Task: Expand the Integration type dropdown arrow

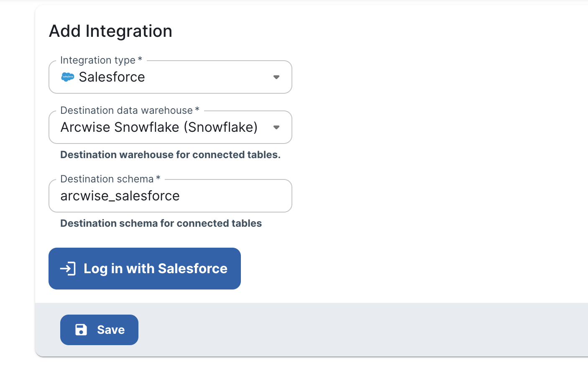Action: tap(276, 77)
